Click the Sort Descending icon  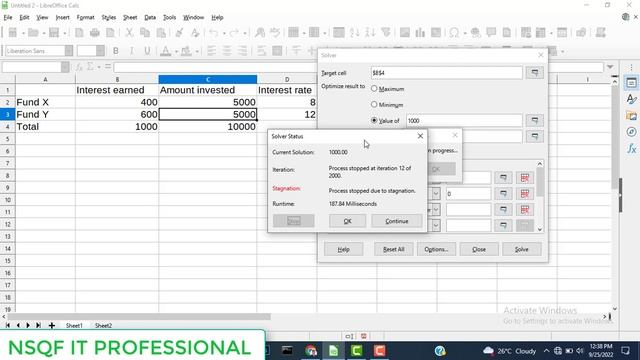(x=370, y=33)
